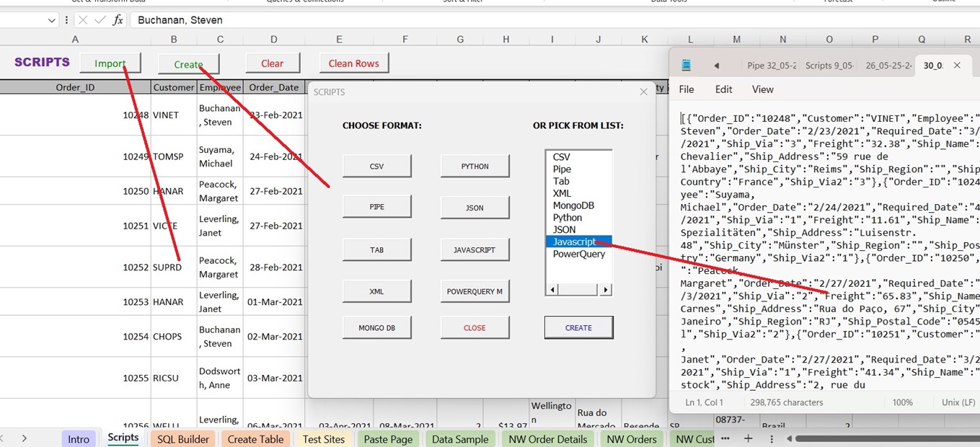This screenshot has width=980, height=447.
Task: Click the Clean Rows button
Action: pos(353,63)
